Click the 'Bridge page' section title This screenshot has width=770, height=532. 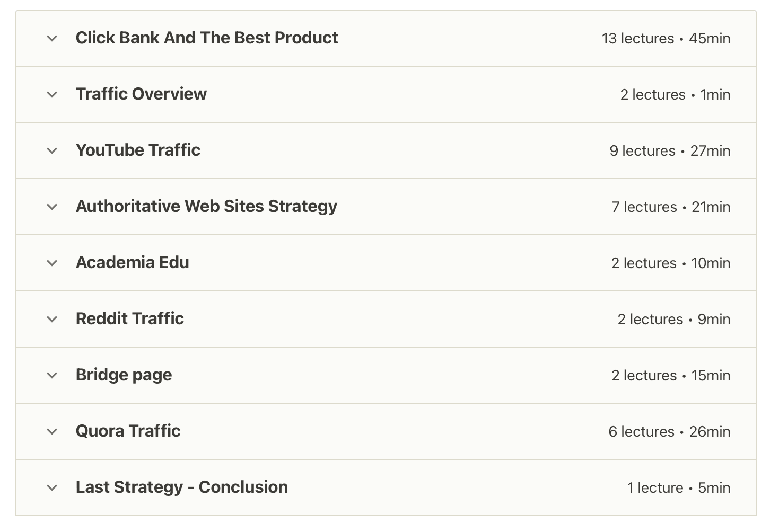[124, 375]
